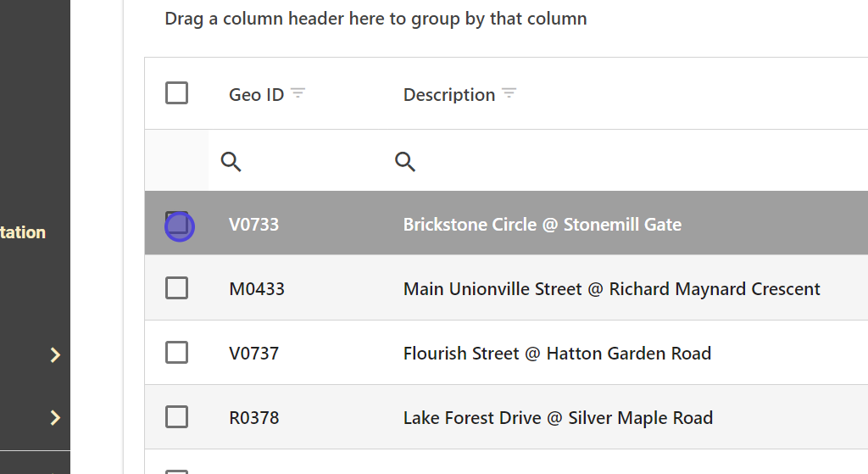
Task: Click the search icon under Geo ID
Action: pos(231,161)
